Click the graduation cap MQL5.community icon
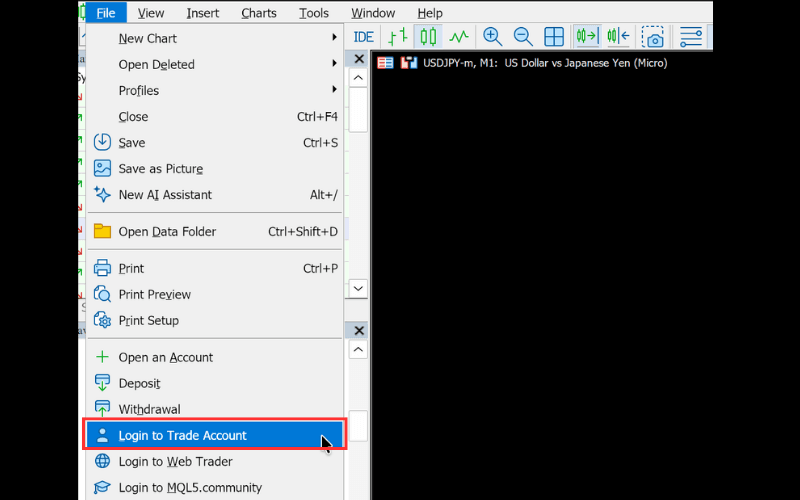Image resolution: width=800 pixels, height=500 pixels. [102, 487]
